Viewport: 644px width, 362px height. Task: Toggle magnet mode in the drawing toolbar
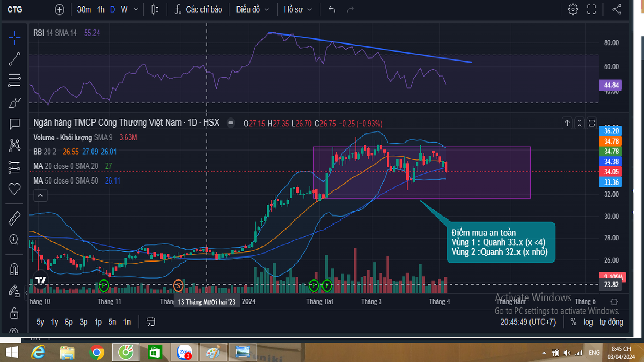pyautogui.click(x=15, y=269)
